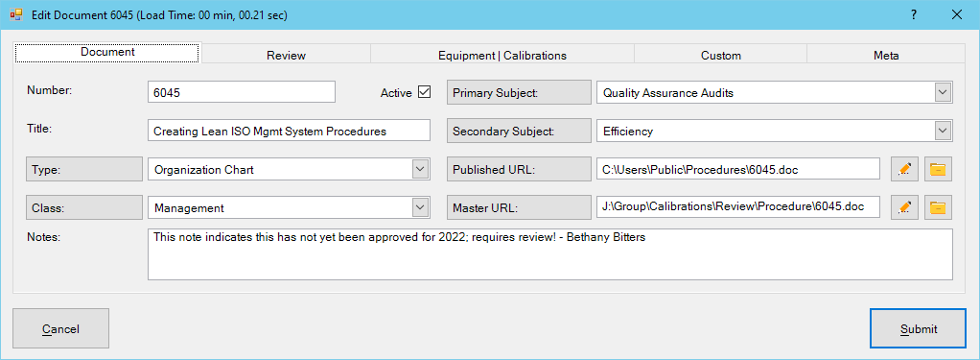Click the "Management" value in Class
This screenshot has height=360, width=980.
tap(189, 208)
